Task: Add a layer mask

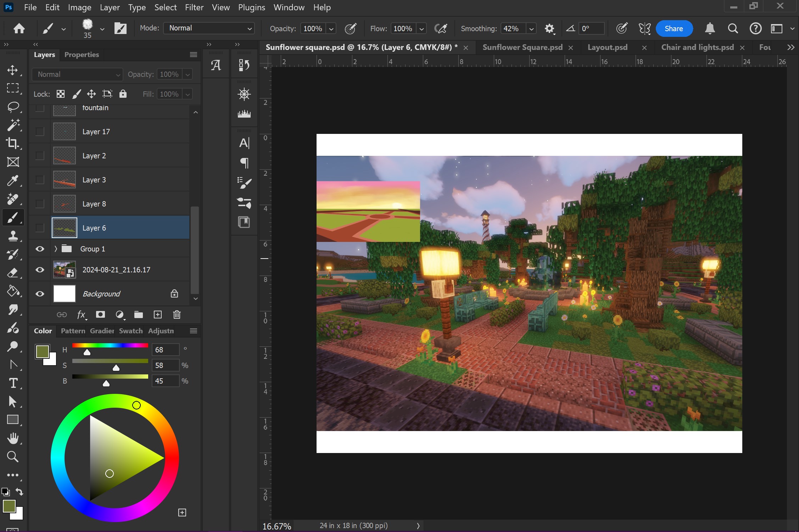Action: pyautogui.click(x=100, y=315)
